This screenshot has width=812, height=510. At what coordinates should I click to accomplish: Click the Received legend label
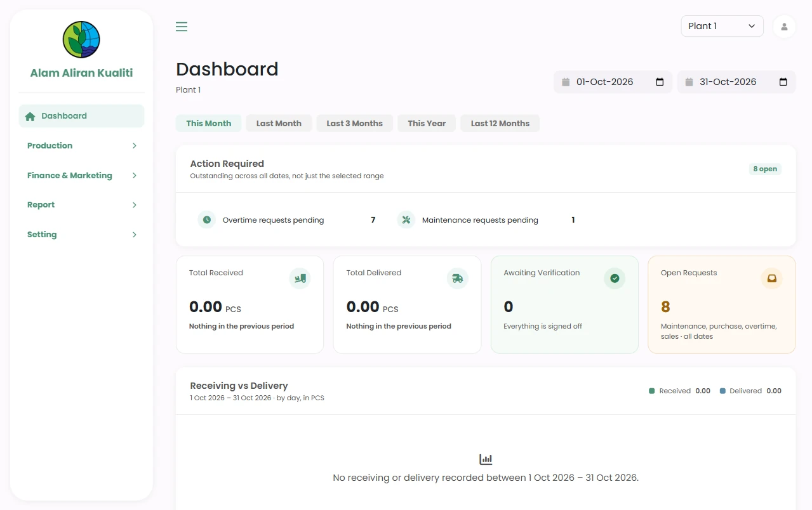675,391
